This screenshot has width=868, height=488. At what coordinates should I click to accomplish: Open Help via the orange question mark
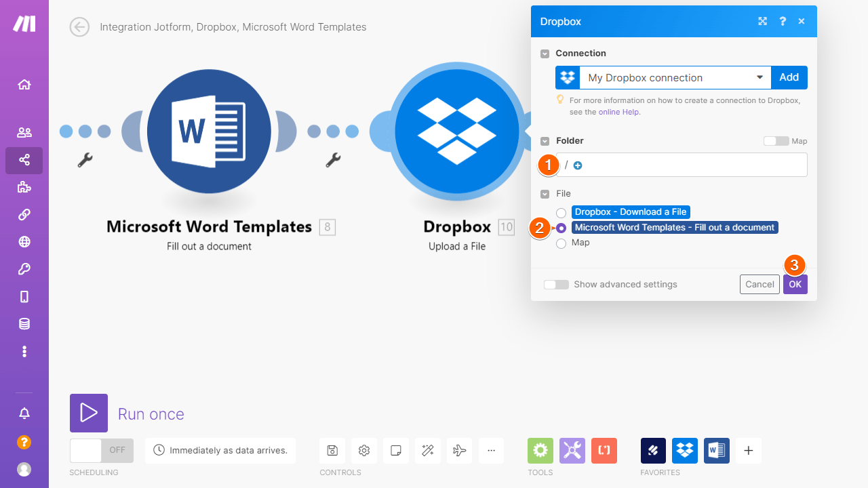(24, 443)
